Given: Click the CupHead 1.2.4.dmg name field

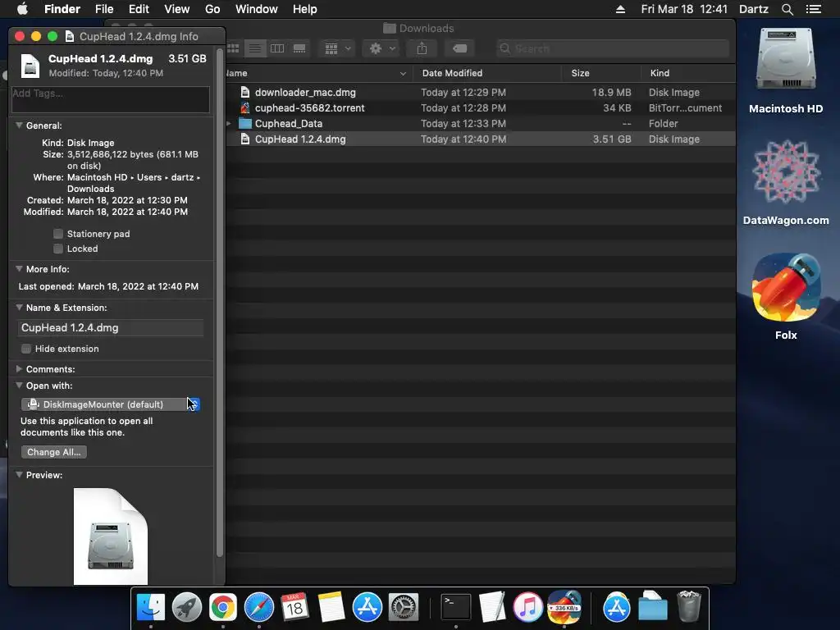Looking at the screenshot, I should 111,328.
